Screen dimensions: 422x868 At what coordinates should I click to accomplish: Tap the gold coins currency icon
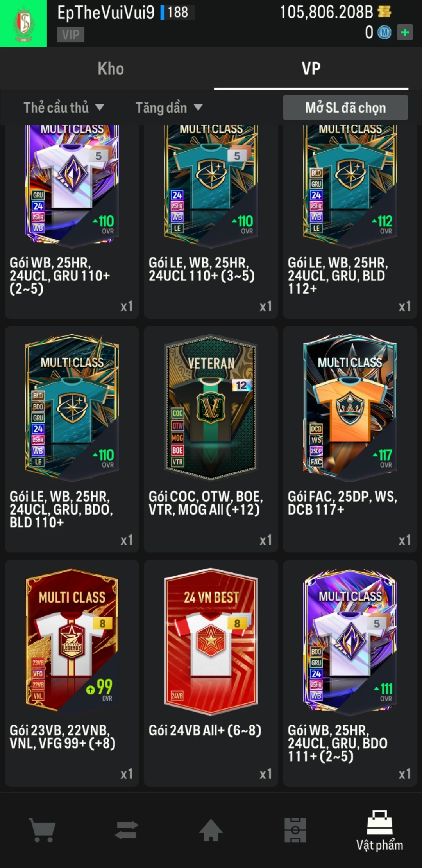point(384,12)
